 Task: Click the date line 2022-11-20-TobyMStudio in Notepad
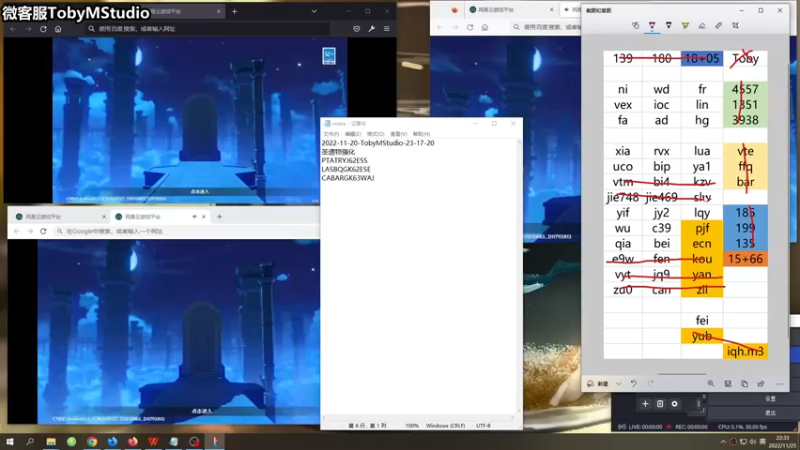click(378, 143)
